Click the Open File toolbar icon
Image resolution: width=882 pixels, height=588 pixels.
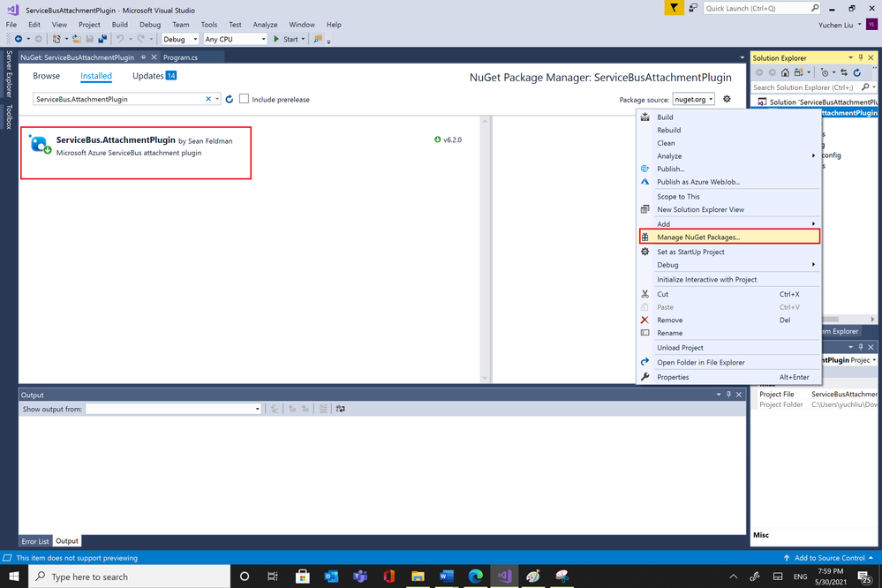[77, 39]
